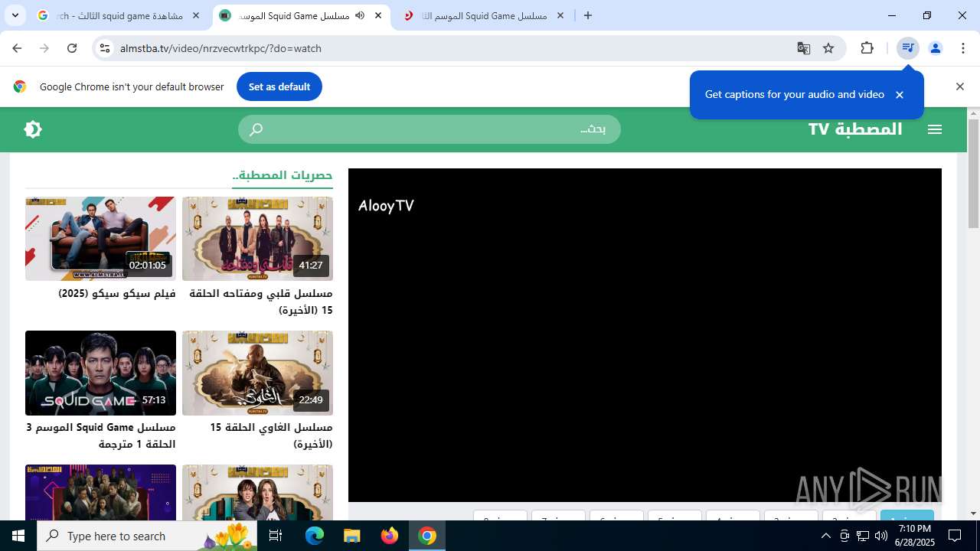
Task: Go forward in browser history
Action: pos(44,48)
